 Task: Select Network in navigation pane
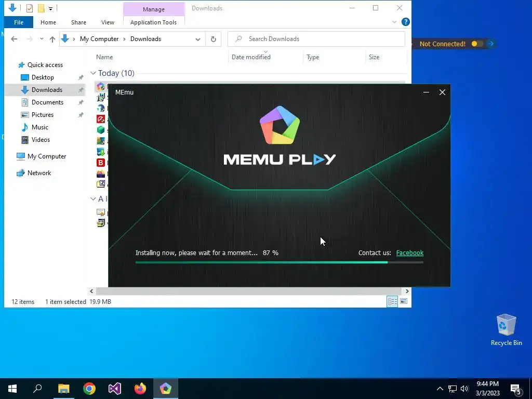39,173
